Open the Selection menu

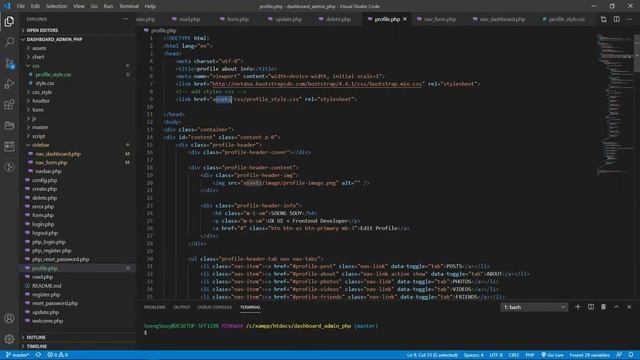[56, 6]
